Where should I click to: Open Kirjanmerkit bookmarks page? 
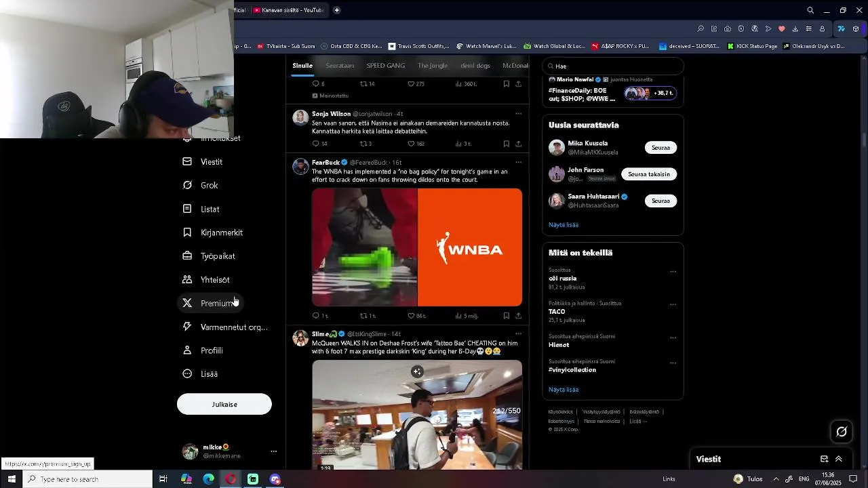(213, 232)
